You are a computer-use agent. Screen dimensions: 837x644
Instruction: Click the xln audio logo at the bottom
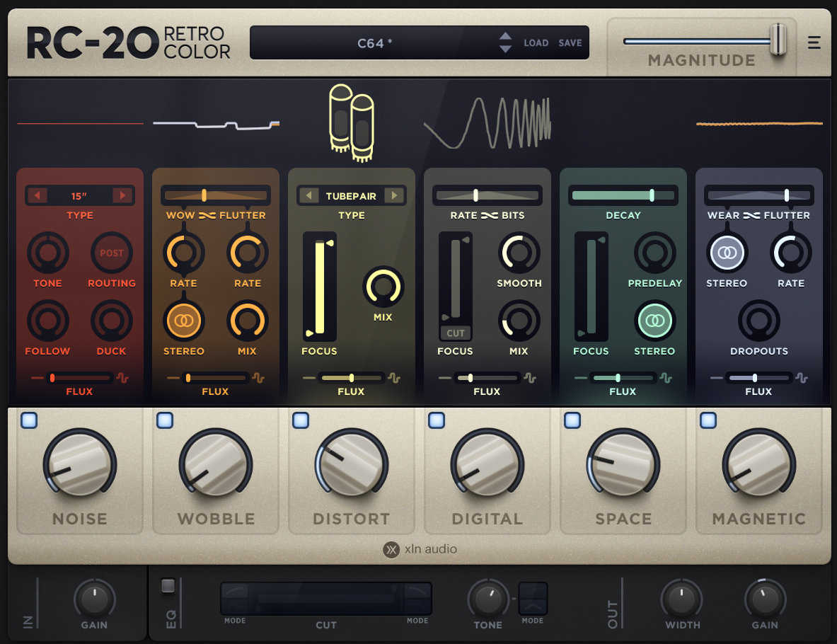(x=419, y=549)
